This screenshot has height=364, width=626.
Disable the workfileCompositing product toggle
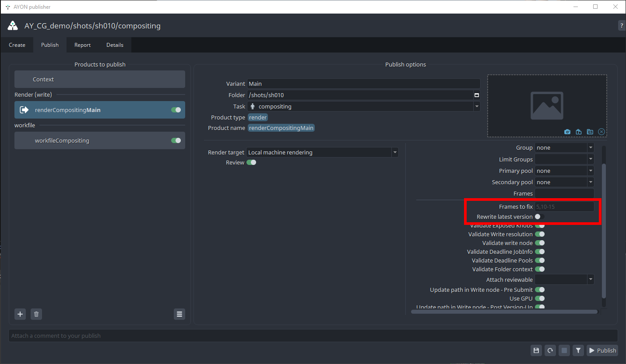(x=176, y=140)
